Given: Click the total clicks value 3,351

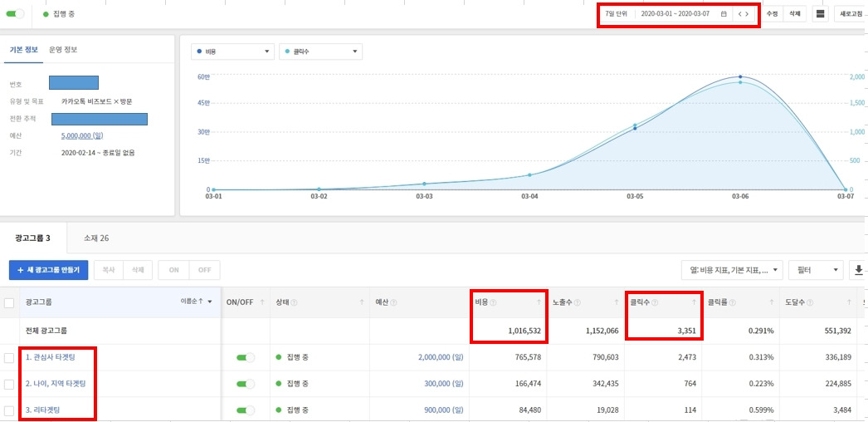Looking at the screenshot, I should pos(687,331).
